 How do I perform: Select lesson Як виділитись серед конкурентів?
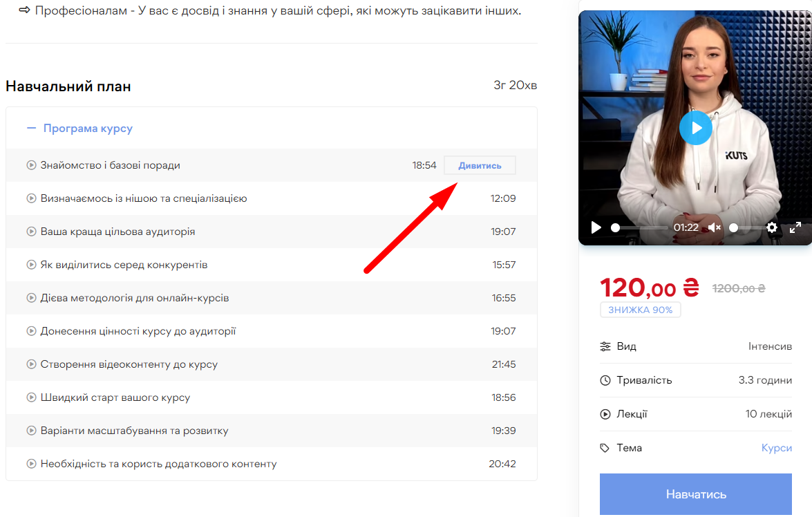pos(124,265)
